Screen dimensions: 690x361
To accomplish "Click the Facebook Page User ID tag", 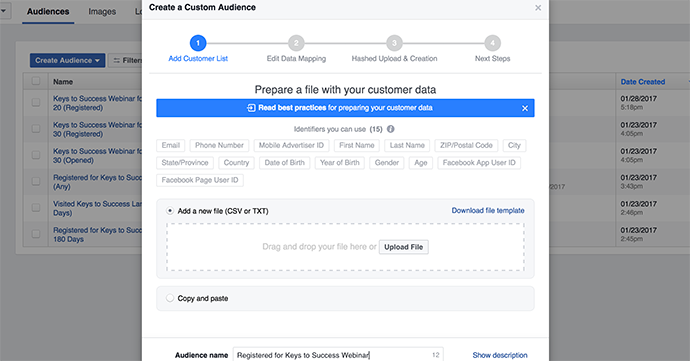I will pyautogui.click(x=200, y=180).
